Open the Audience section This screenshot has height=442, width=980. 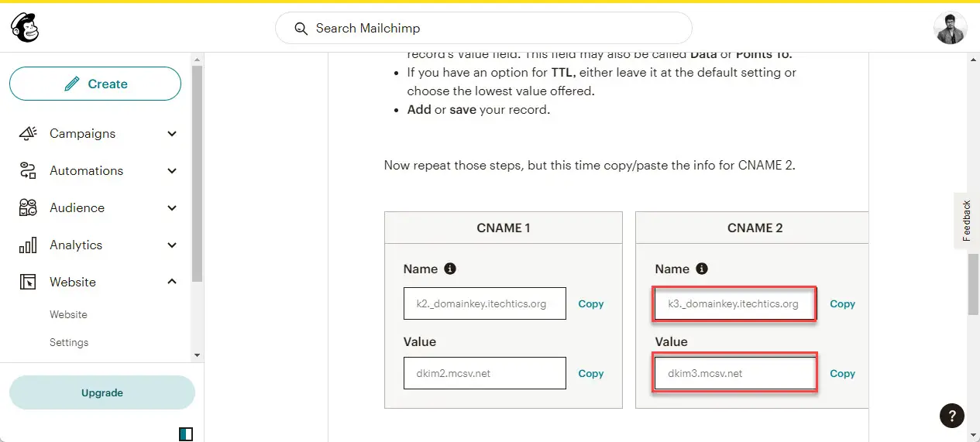coord(77,207)
